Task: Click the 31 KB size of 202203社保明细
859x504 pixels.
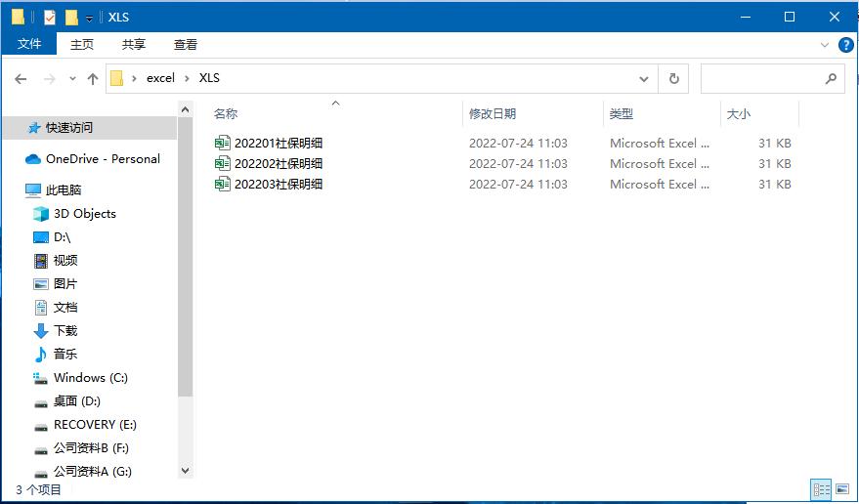Action: tap(775, 184)
